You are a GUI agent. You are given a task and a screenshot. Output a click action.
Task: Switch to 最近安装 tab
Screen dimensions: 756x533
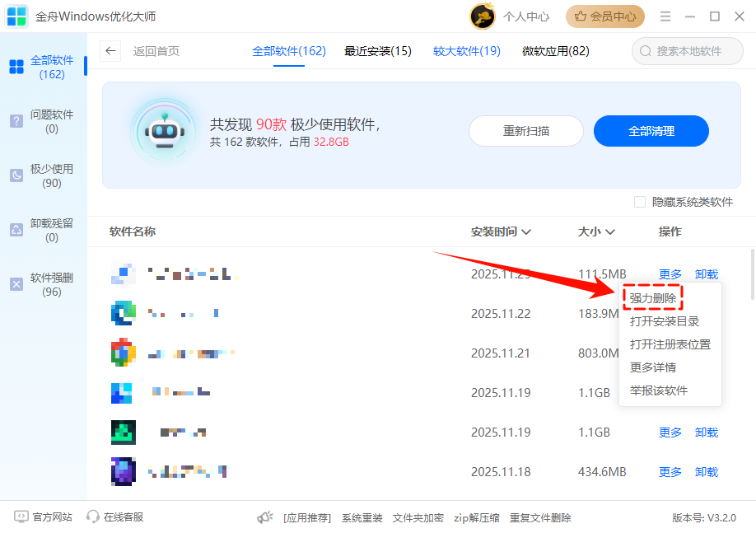coord(378,50)
